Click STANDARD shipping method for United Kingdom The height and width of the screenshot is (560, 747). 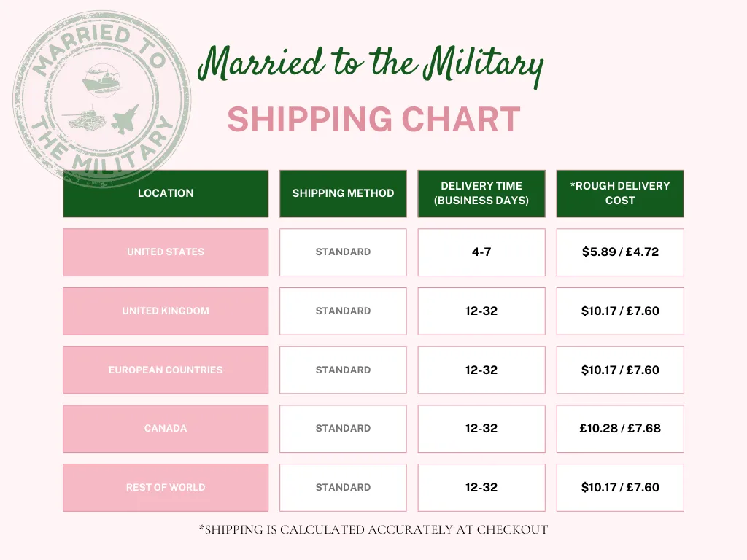[x=343, y=311]
